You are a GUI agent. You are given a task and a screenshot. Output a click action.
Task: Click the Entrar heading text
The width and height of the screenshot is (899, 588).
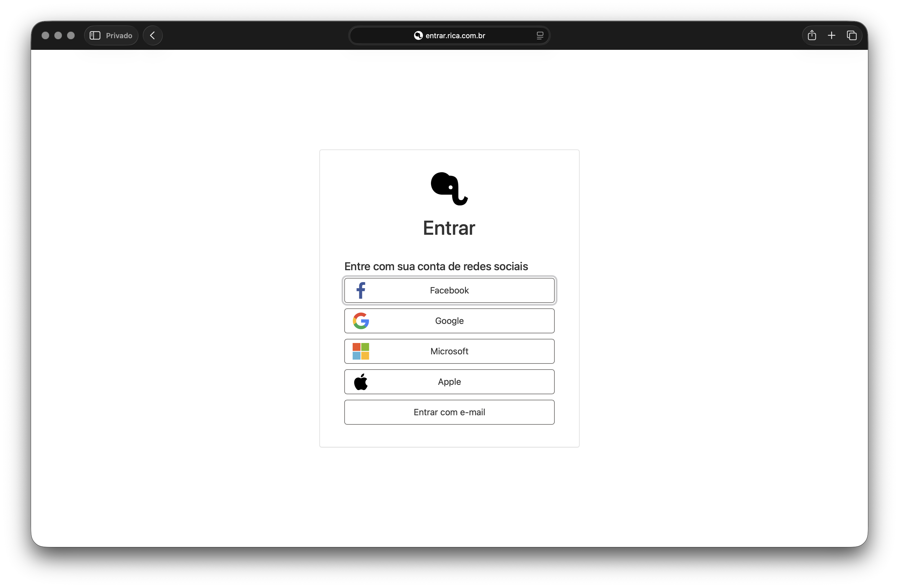pyautogui.click(x=449, y=228)
